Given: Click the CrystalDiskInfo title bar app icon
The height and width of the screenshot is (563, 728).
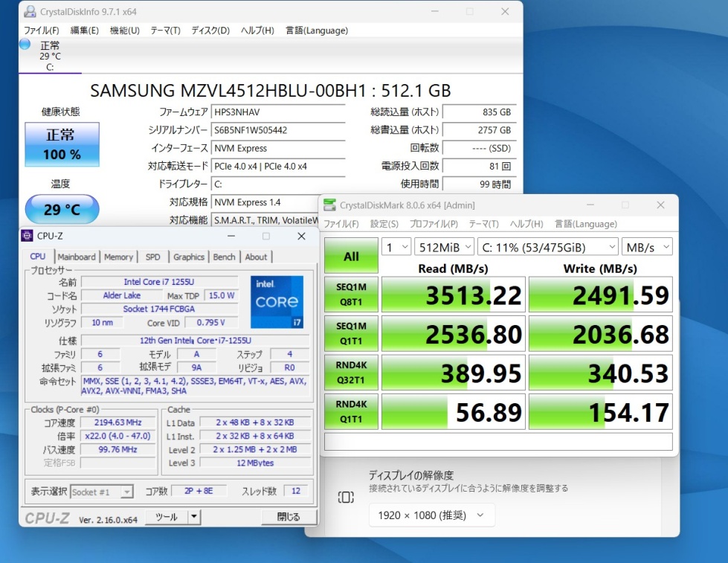Looking at the screenshot, I should (x=30, y=12).
